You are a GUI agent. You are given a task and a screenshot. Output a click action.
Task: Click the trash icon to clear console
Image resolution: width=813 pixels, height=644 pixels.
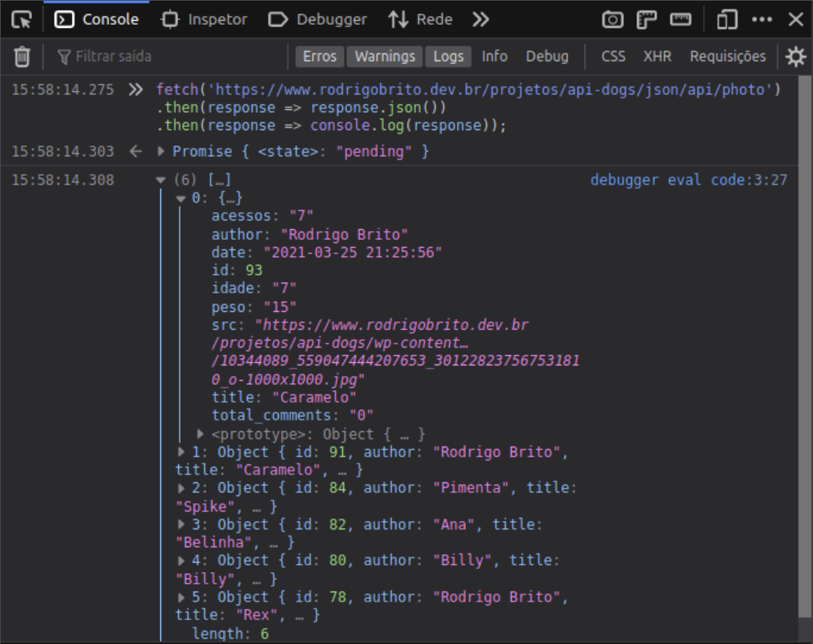pos(22,57)
